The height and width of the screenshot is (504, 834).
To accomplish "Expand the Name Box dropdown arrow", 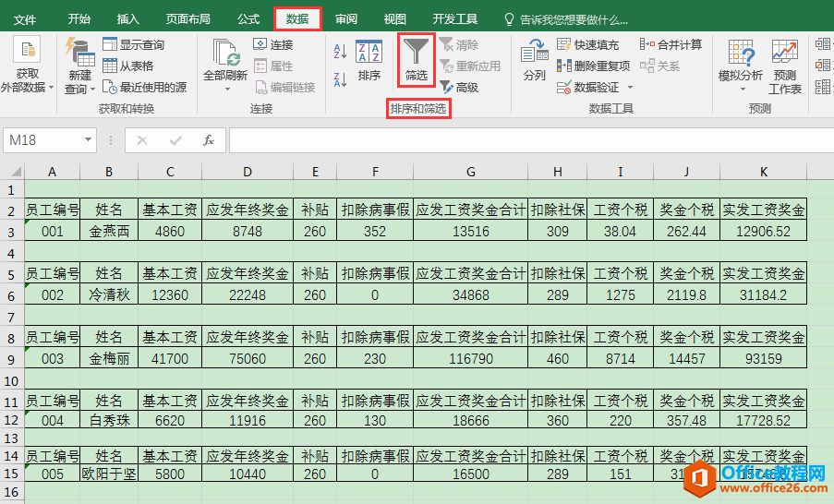I will [x=88, y=139].
